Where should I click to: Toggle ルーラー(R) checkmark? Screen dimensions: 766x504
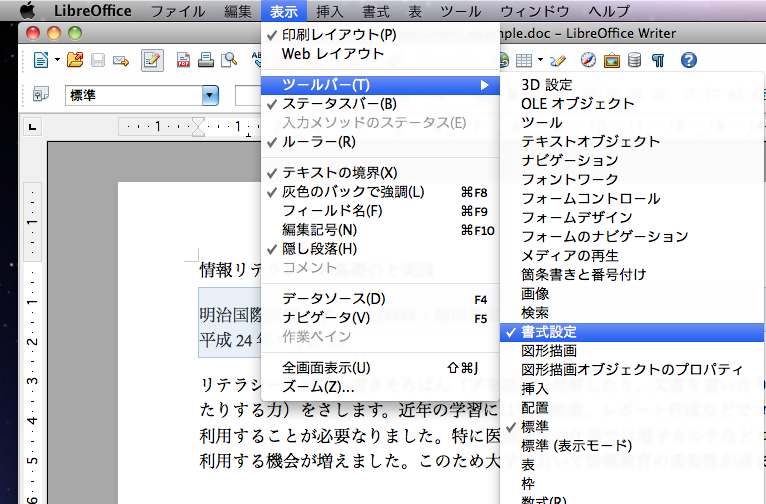click(380, 142)
